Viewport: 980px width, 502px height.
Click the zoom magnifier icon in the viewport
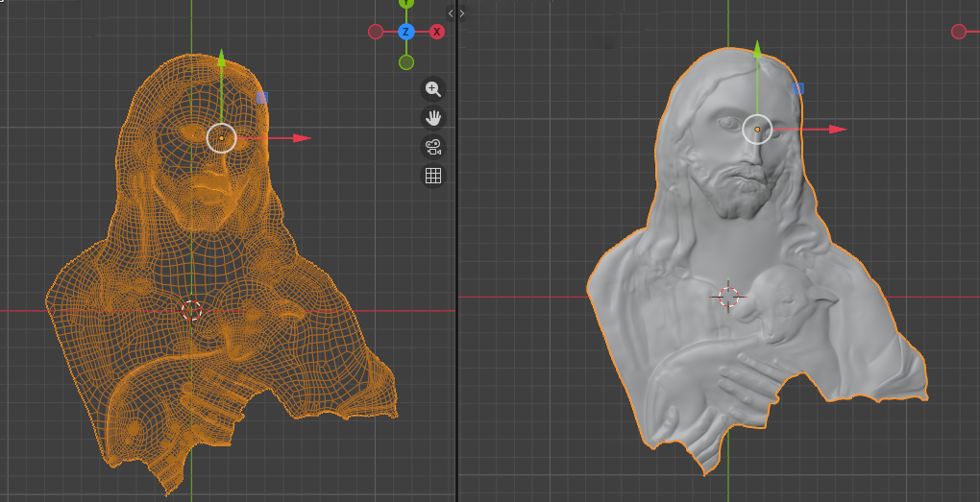tap(432, 89)
